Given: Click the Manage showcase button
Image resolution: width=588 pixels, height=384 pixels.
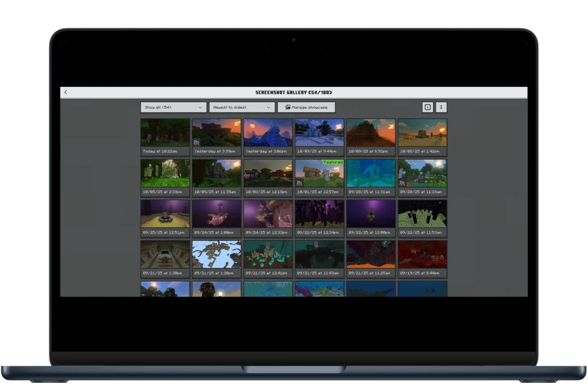Looking at the screenshot, I should point(307,107).
